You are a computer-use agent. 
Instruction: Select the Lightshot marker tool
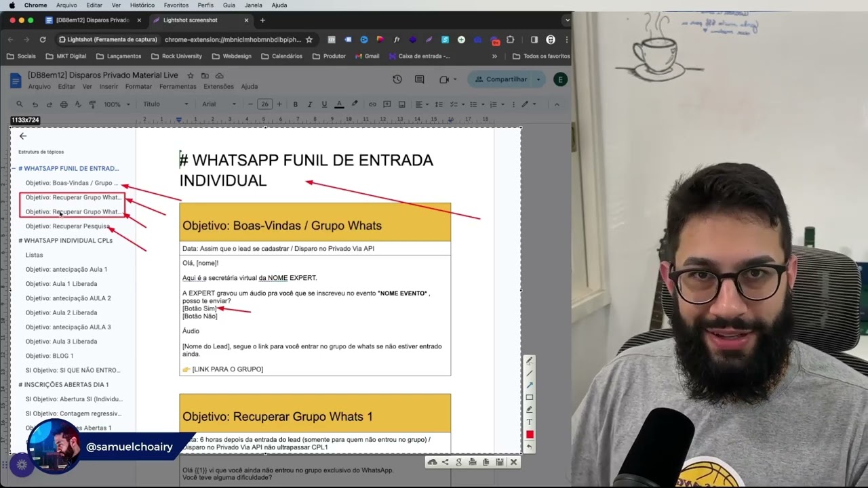[530, 410]
